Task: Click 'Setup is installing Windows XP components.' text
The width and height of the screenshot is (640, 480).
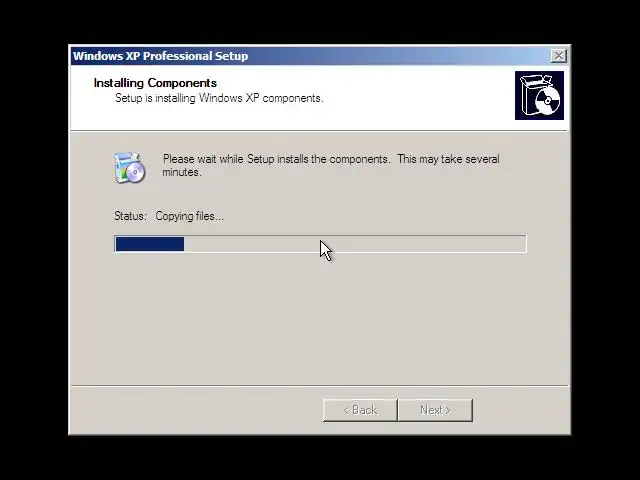Action: click(x=219, y=98)
